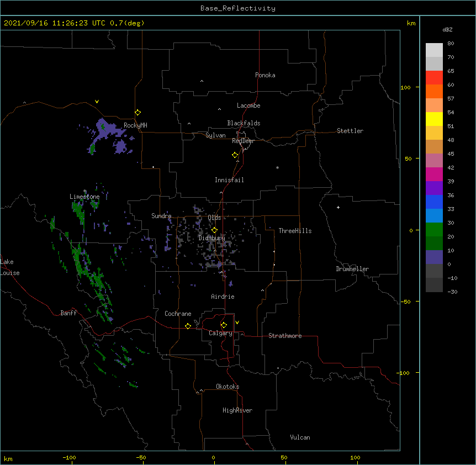Select the Cochrane label
This screenshot has width=476, height=465.
[x=178, y=314]
